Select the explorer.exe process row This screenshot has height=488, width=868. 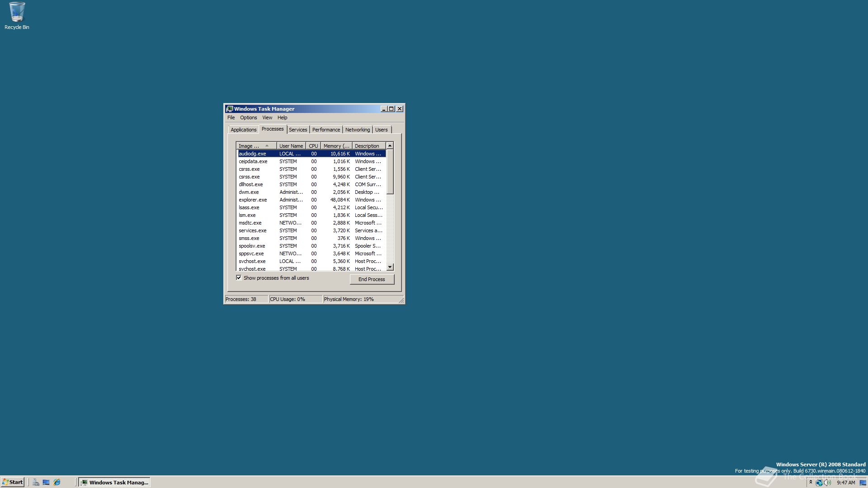click(x=311, y=200)
